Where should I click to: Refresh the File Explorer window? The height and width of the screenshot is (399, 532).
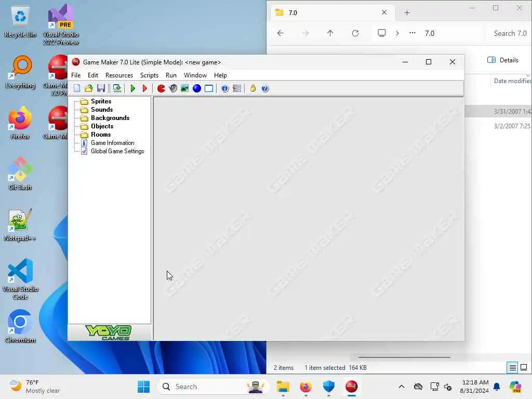[x=355, y=33]
